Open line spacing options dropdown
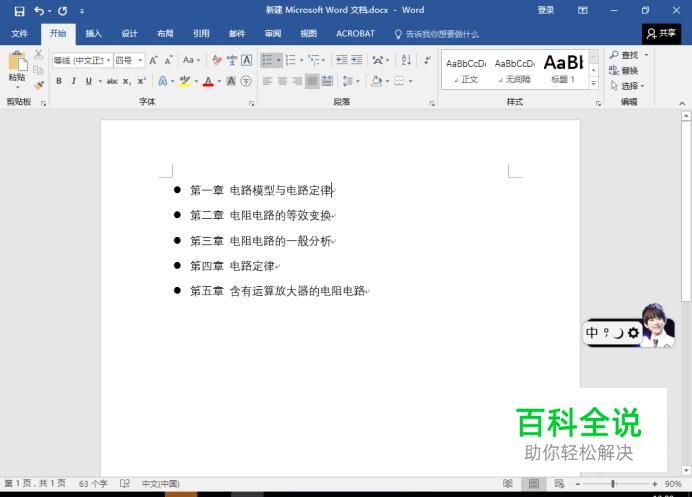 click(351, 81)
